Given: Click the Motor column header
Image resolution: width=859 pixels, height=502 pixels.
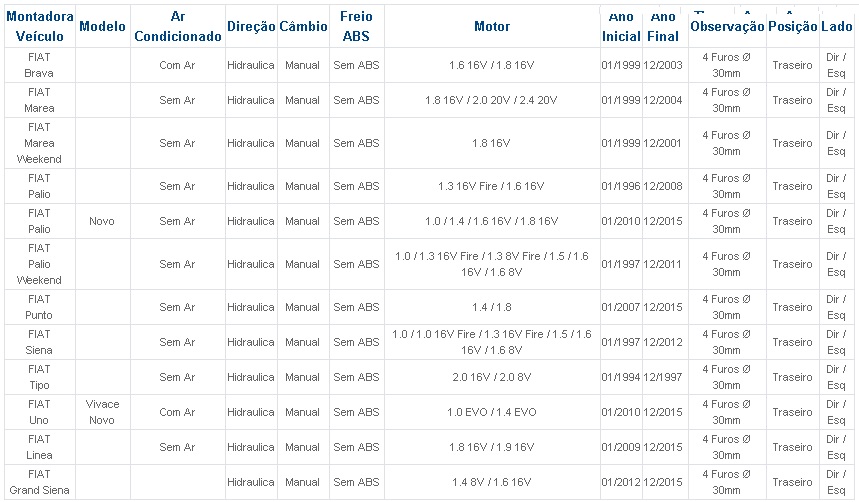Looking at the screenshot, I should coord(492,26).
